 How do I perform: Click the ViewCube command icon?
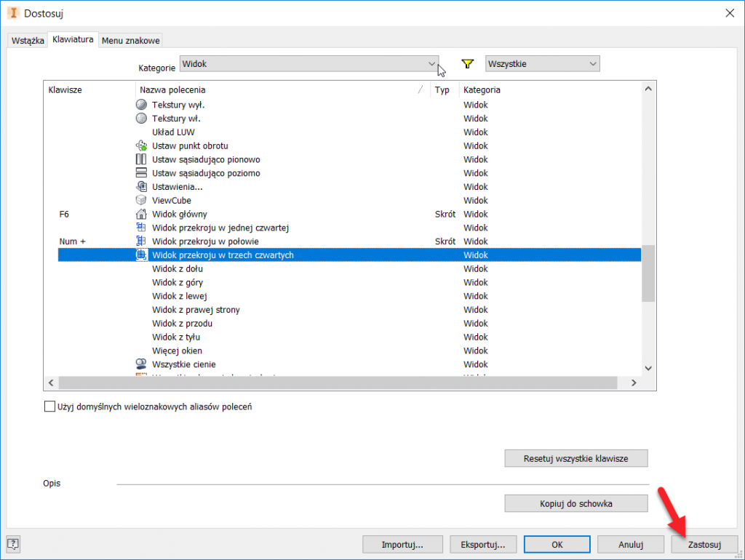click(x=142, y=200)
